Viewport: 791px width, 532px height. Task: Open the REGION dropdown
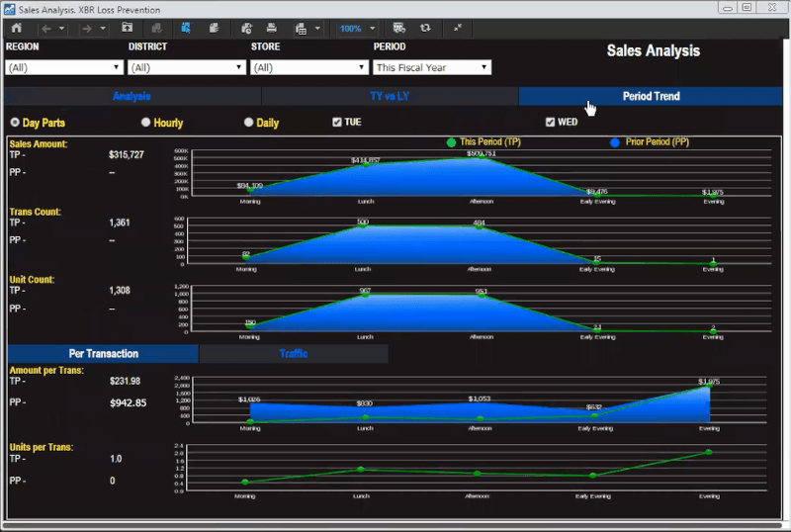64,67
